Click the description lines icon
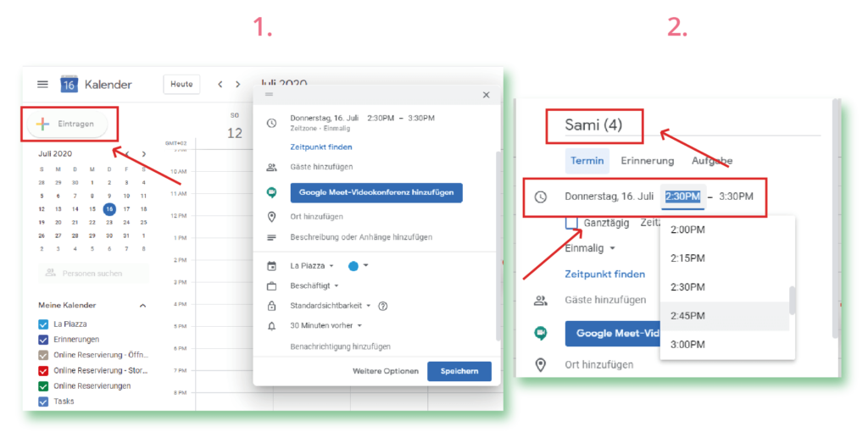This screenshot has width=868, height=432. pyautogui.click(x=271, y=237)
